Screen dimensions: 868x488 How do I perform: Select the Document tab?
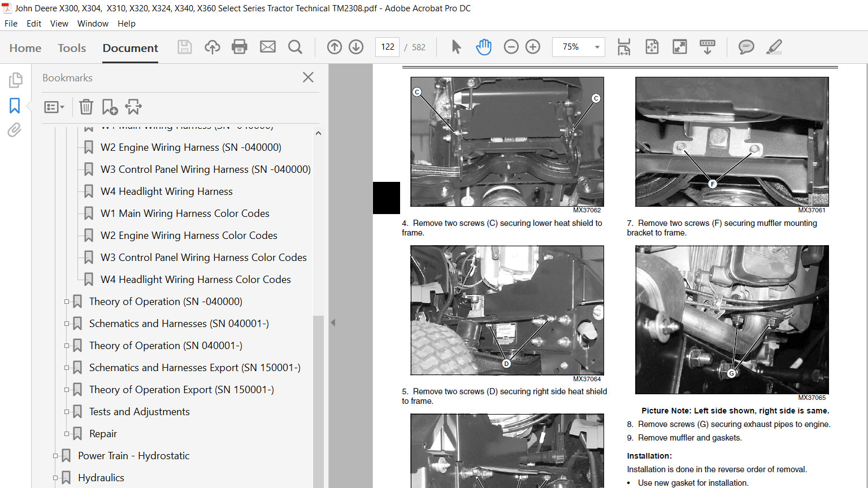click(x=131, y=48)
